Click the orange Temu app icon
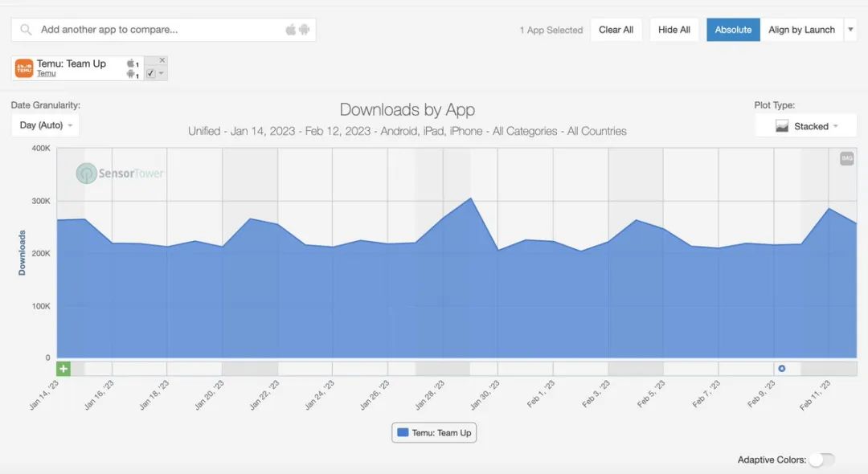868x474 pixels. click(24, 68)
